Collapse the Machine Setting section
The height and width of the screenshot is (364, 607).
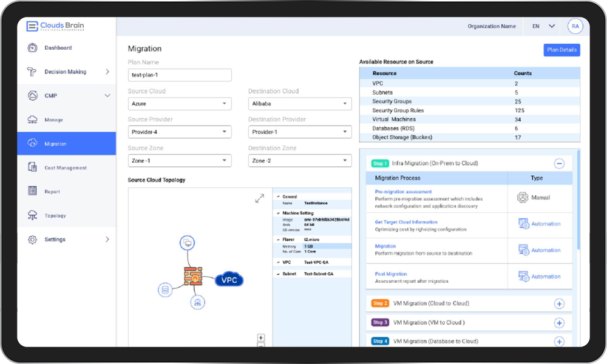(x=278, y=213)
